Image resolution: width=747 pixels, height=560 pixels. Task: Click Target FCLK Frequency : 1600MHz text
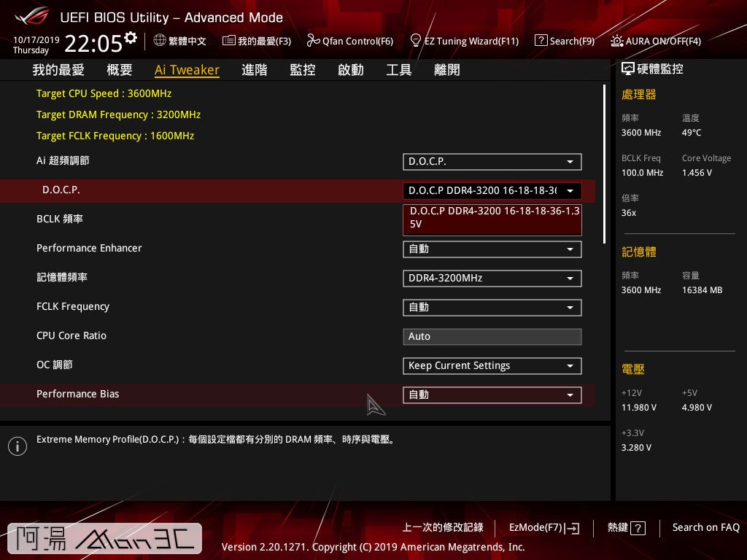(x=115, y=136)
